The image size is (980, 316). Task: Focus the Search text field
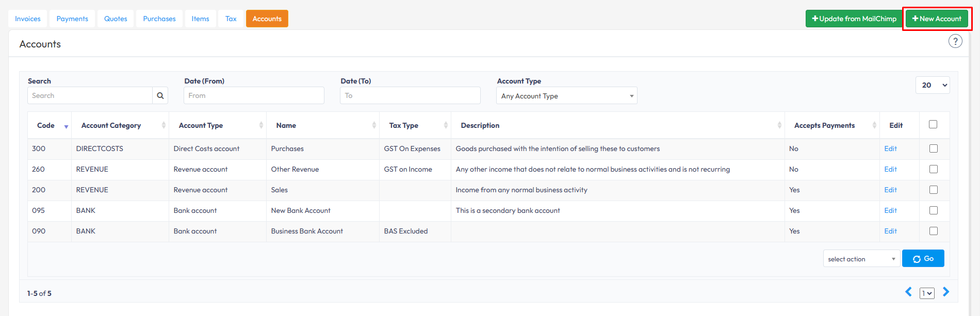point(90,95)
